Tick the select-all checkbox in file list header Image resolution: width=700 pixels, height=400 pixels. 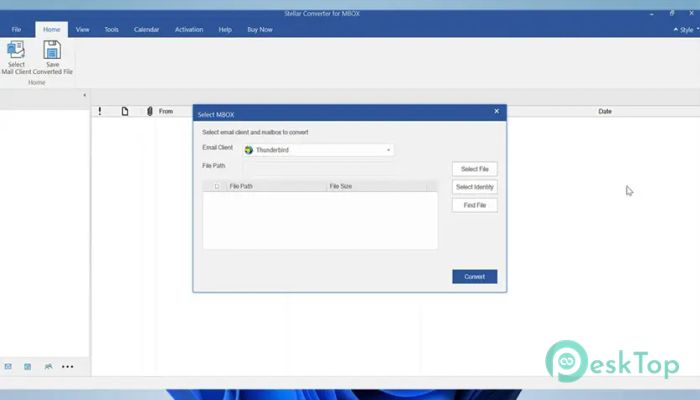tap(217, 186)
